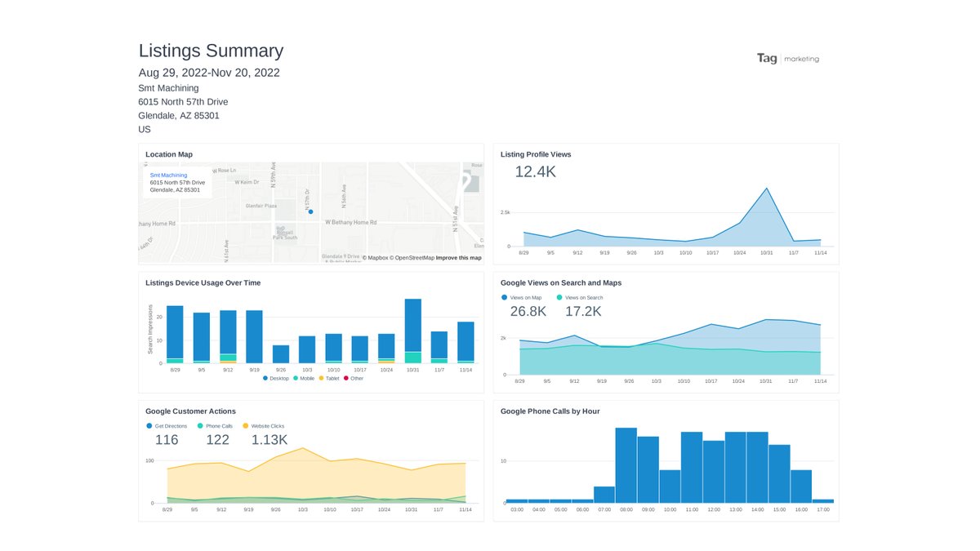Image resolution: width=980 pixels, height=551 pixels.
Task: Click the blue location pin on the map
Action: coord(310,211)
